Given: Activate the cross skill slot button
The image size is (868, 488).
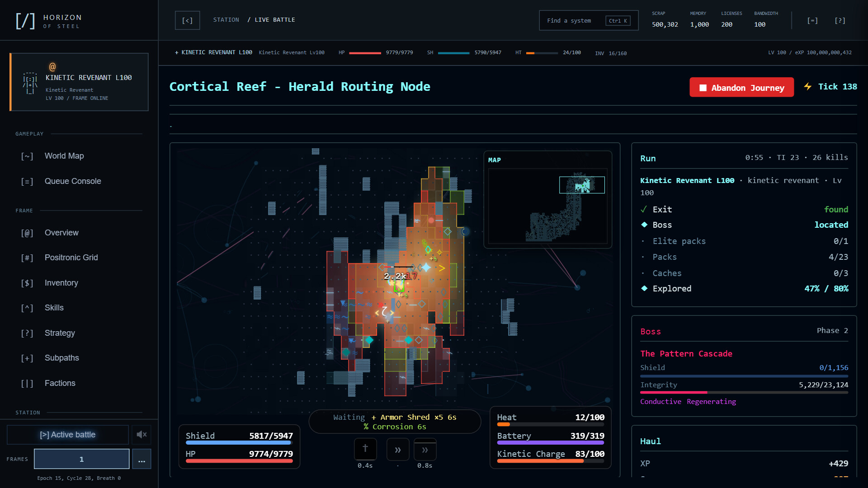Looking at the screenshot, I should coord(365,449).
